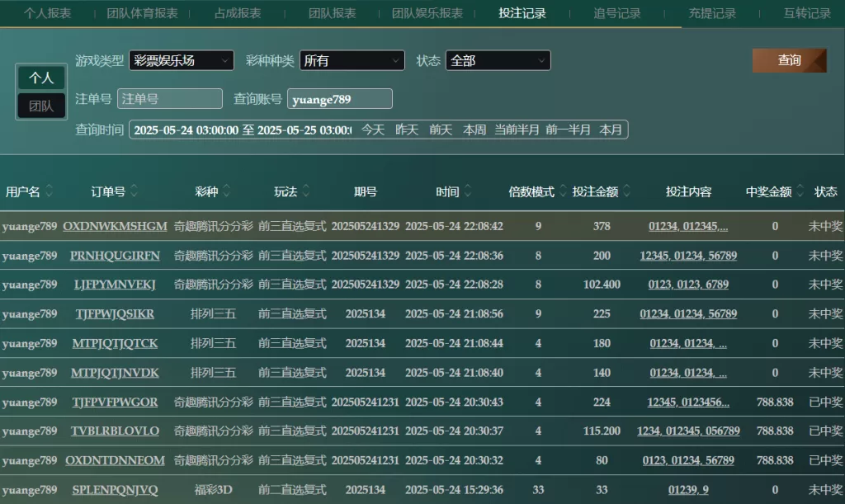This screenshot has width=845, height=504.
Task: Open order PRNHQUGIRFN
Action: pos(115,256)
